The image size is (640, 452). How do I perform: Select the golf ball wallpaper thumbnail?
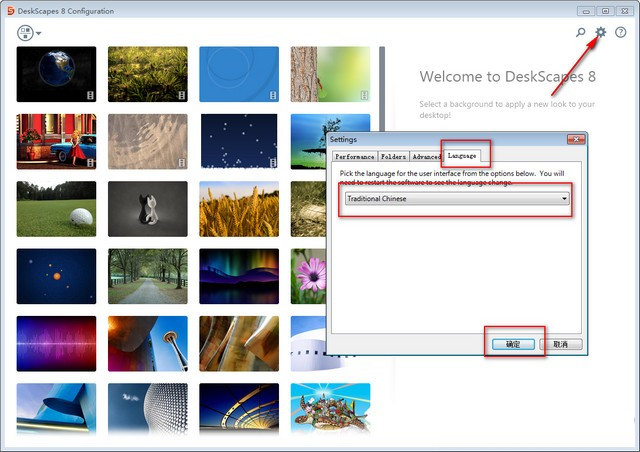coord(57,208)
